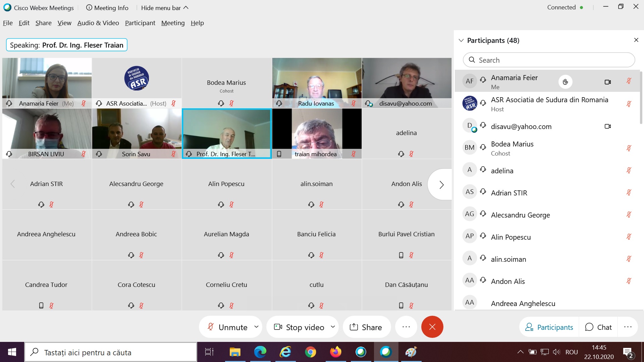Open panel options with the ellipsis next to Chat

pos(628,327)
